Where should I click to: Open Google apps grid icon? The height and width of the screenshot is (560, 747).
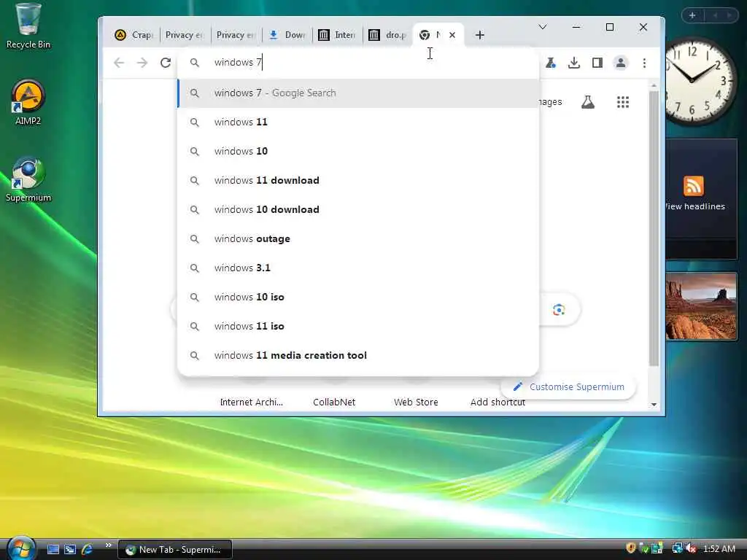pyautogui.click(x=623, y=102)
